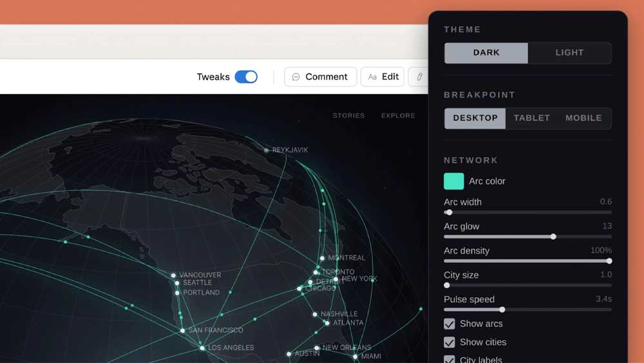
Task: Click the Reykjavik city marker on globe
Action: 267,150
